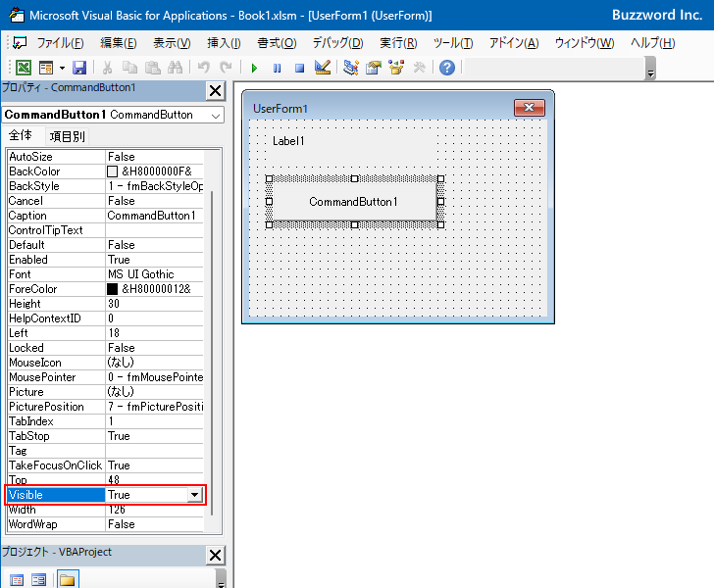714x588 pixels.
Task: Click the Paste clipboard icon
Action: (x=153, y=68)
